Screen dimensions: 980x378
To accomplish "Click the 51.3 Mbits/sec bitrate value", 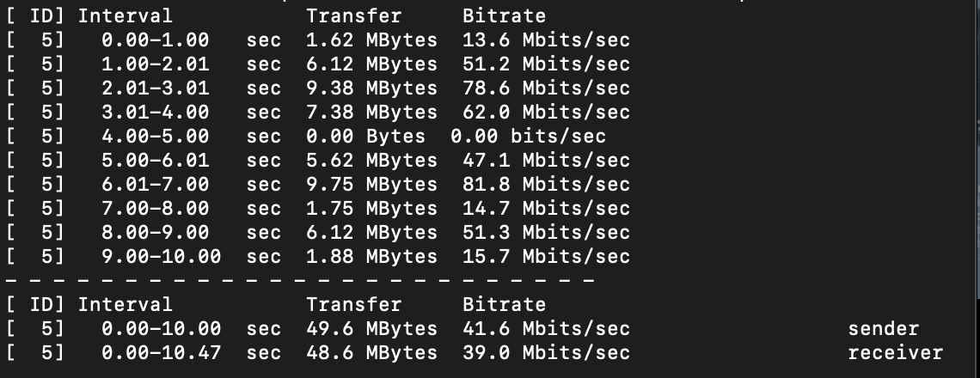I will (546, 233).
